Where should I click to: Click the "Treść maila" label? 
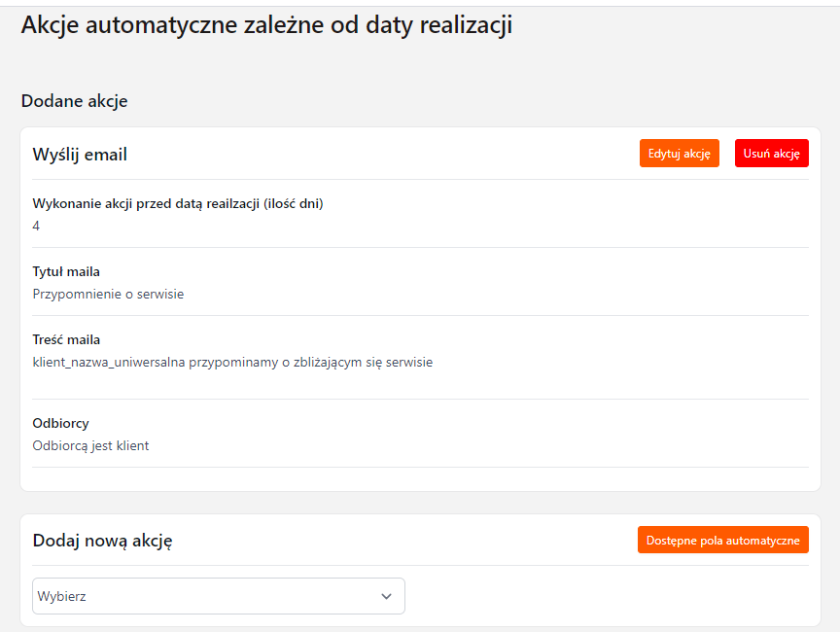[x=66, y=340]
